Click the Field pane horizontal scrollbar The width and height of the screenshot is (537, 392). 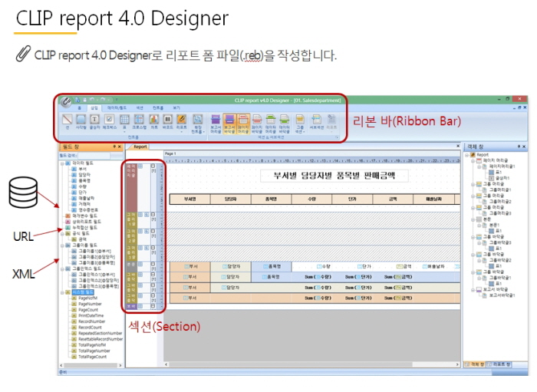[91, 366]
